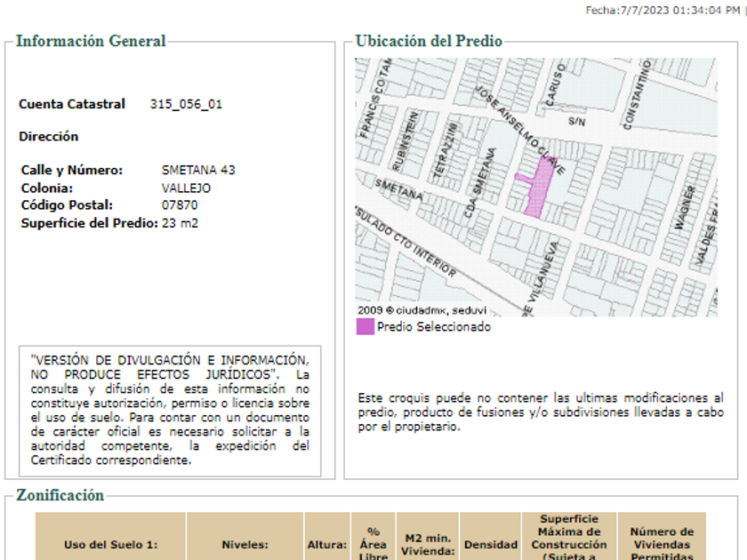Click the Predio Seleccionado magenta legend swatch
Image resolution: width=747 pixels, height=560 pixels.
(x=365, y=327)
